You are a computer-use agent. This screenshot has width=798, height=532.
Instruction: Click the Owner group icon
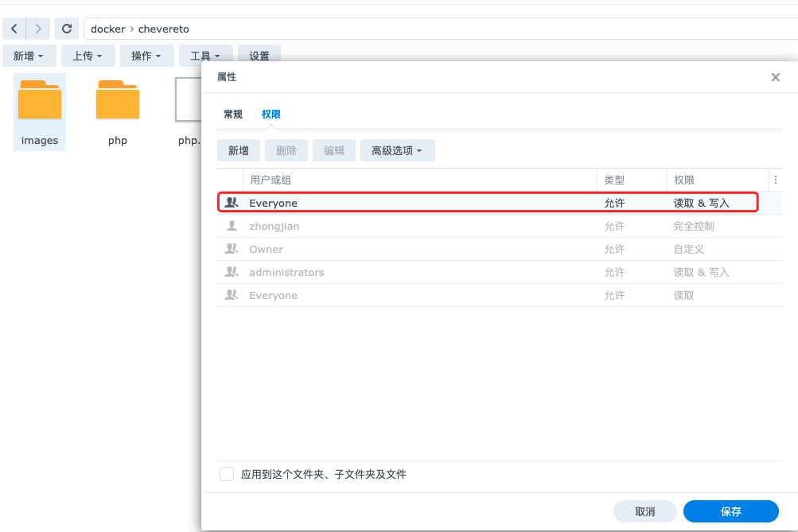[232, 249]
